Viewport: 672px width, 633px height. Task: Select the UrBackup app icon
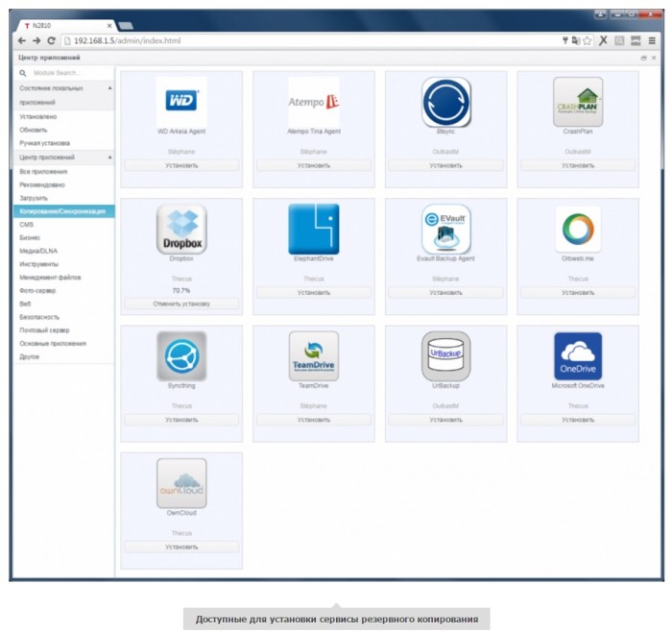coord(446,356)
